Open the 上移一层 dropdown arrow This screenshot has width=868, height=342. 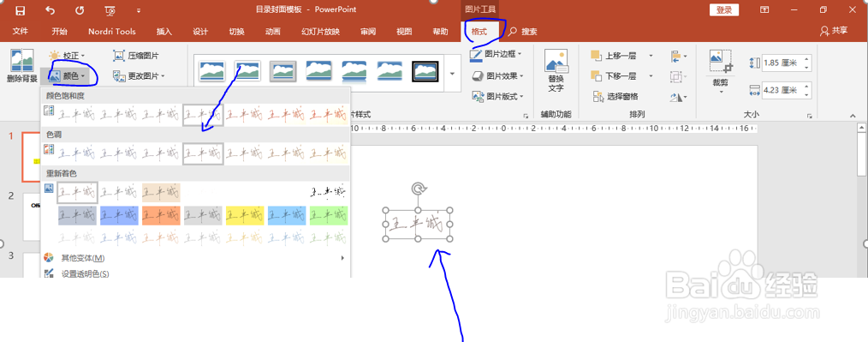pos(651,56)
